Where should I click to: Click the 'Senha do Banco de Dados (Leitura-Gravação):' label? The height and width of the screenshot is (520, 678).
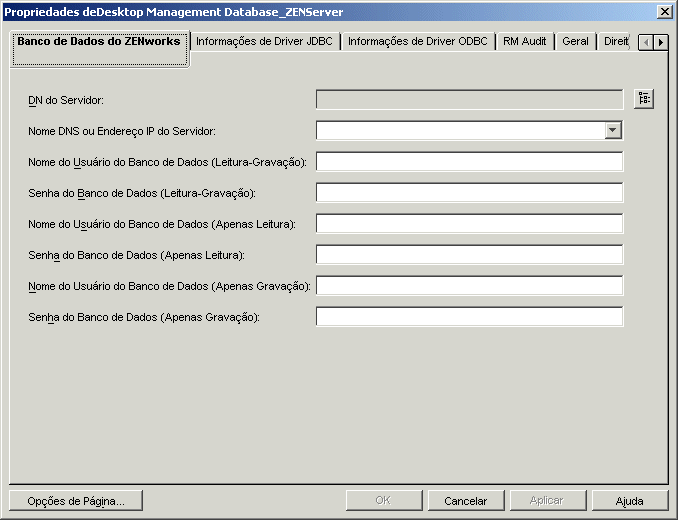point(142,193)
